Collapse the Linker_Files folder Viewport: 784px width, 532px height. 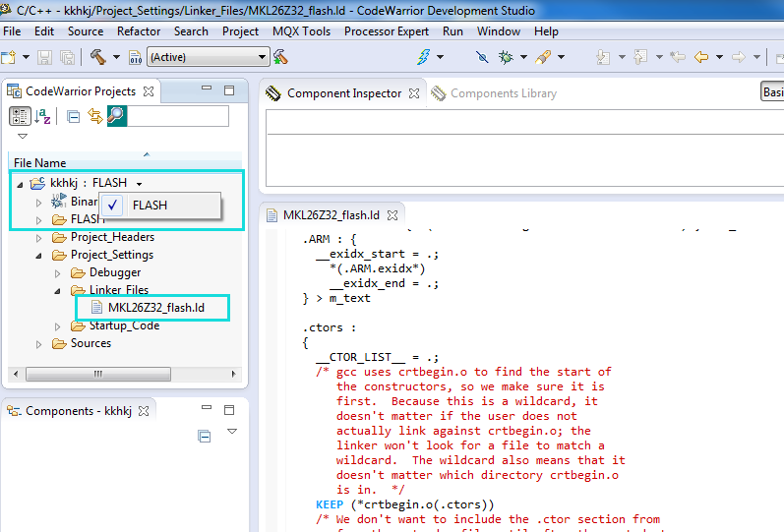pyautogui.click(x=57, y=291)
